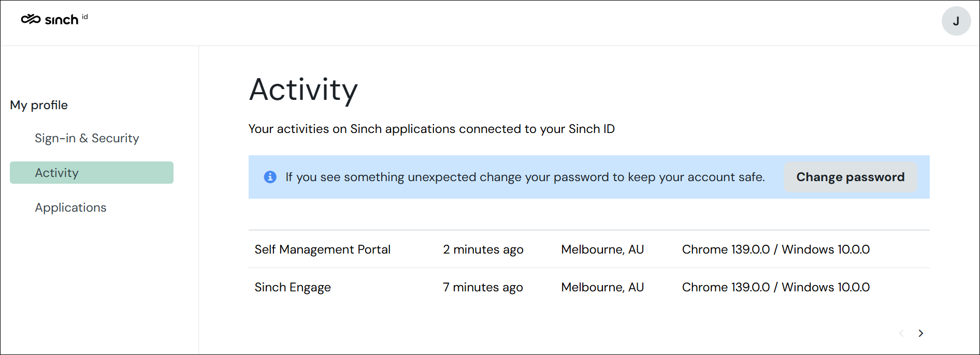Click the right pagination arrow

pyautogui.click(x=921, y=333)
